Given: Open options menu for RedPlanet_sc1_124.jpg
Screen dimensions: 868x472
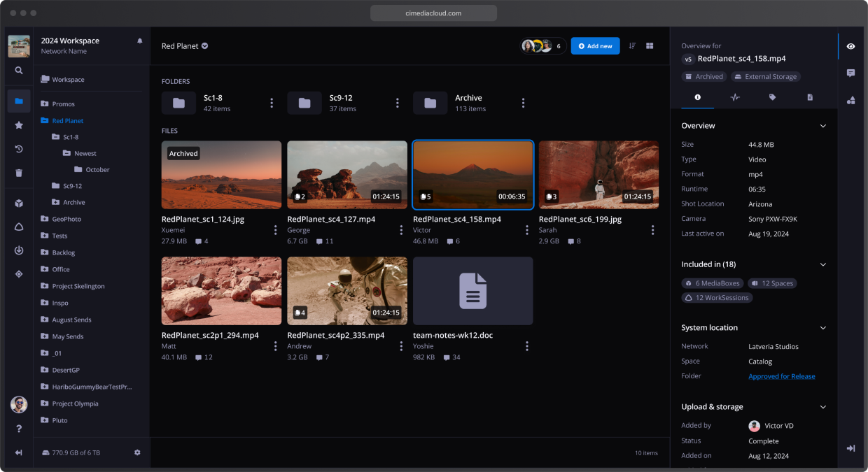Looking at the screenshot, I should click(x=275, y=230).
